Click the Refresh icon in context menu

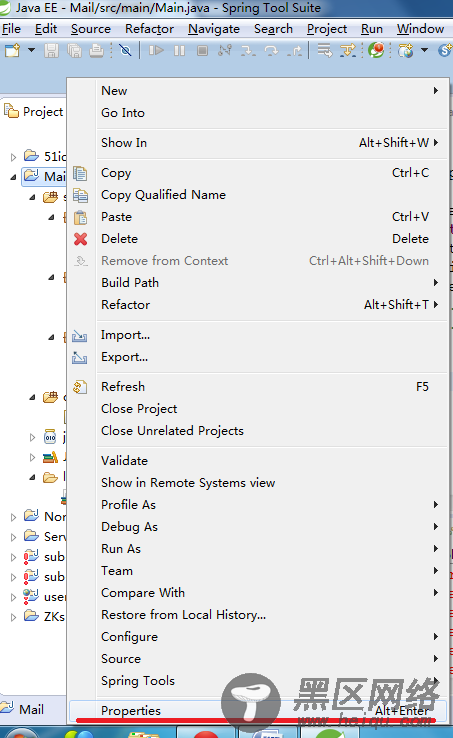[x=80, y=387]
